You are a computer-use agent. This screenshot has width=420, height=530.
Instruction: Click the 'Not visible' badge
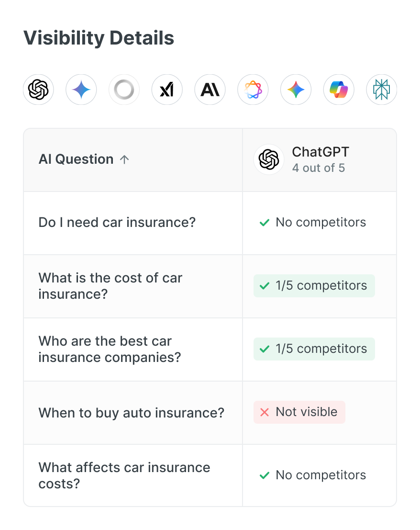click(299, 412)
